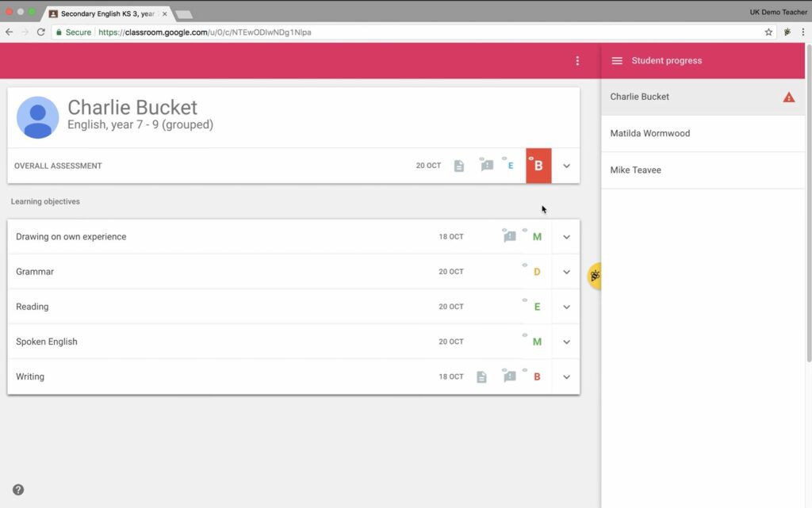The width and height of the screenshot is (812, 508).
Task: Go back to the previous page
Action: pos(10,32)
